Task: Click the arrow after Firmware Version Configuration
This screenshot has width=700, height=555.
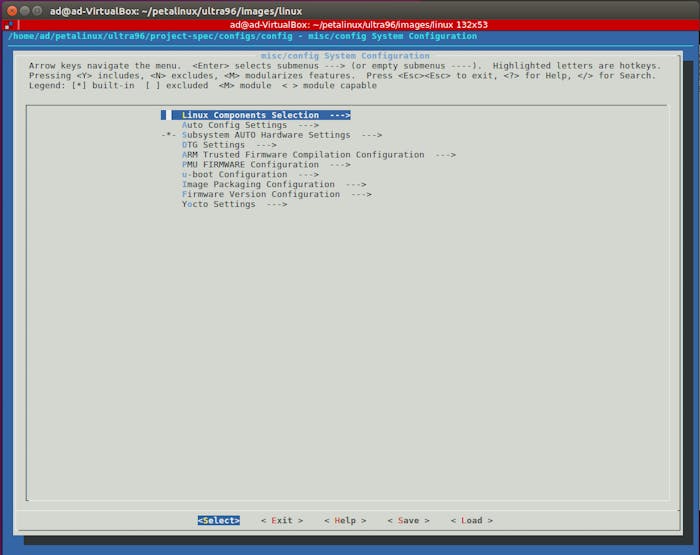Action: 362,194
